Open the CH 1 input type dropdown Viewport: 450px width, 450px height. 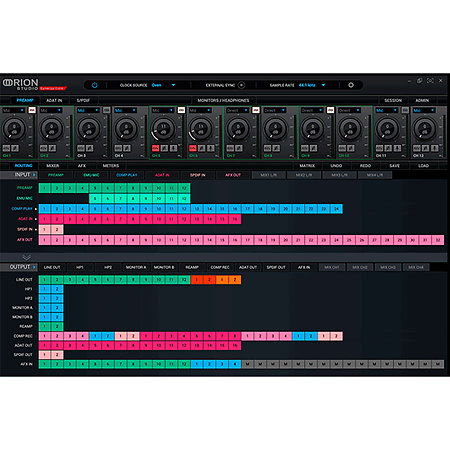click(x=13, y=110)
